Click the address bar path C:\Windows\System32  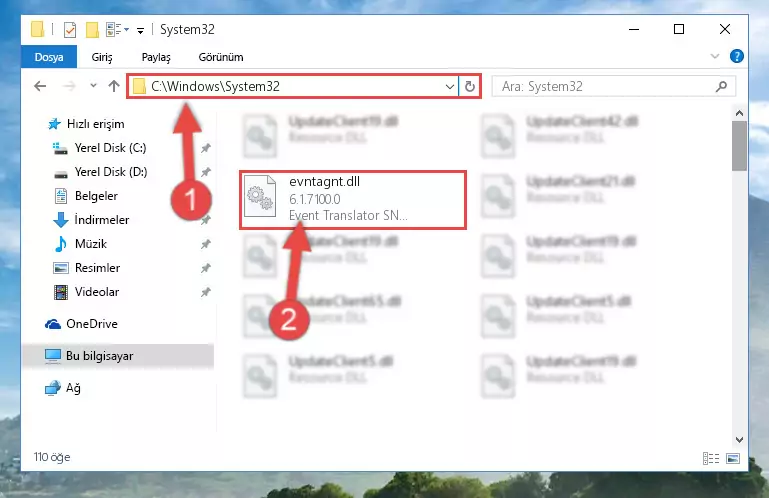(x=215, y=86)
